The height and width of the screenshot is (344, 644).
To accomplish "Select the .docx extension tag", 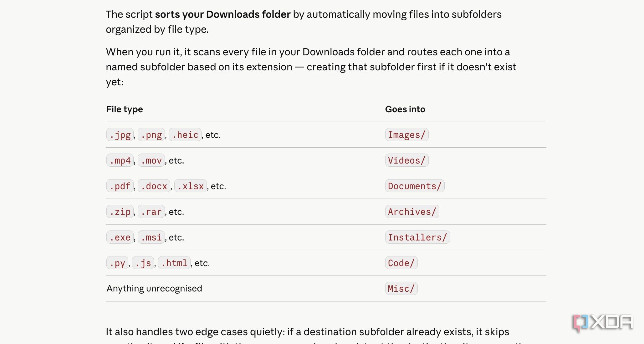I will pyautogui.click(x=154, y=186).
